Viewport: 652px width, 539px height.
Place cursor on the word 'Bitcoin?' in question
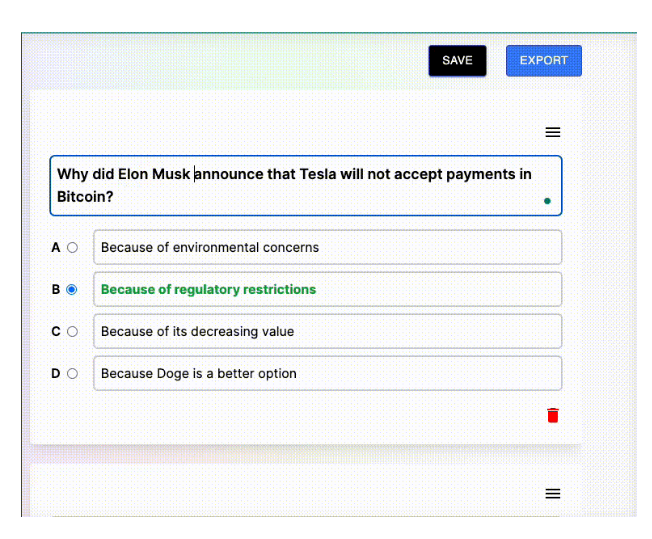pos(85,198)
